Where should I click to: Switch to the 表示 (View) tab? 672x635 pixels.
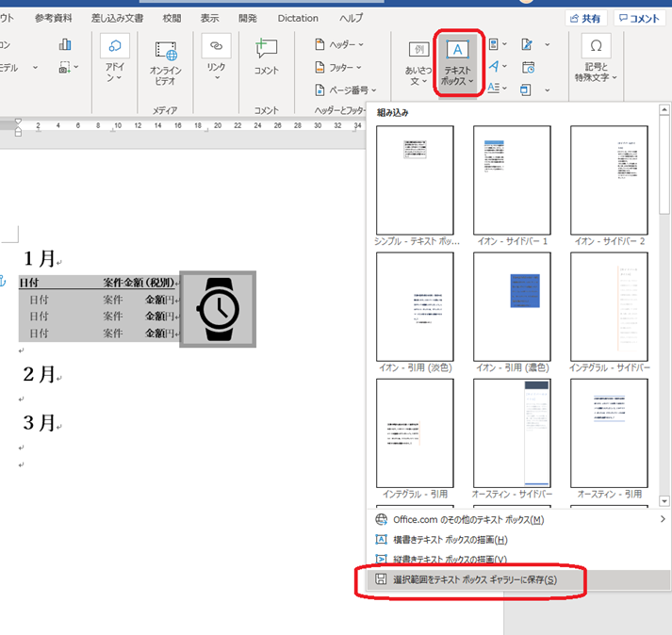tap(209, 18)
